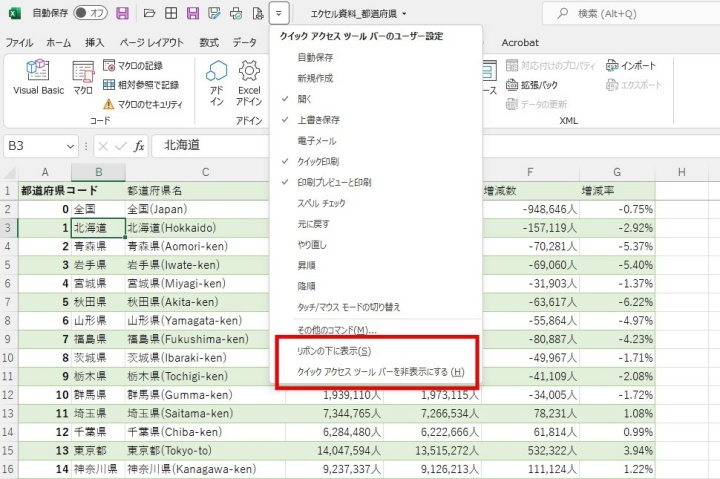Open その他のコマンド(M)... menu entry
The height and width of the screenshot is (479, 720).
point(376,330)
